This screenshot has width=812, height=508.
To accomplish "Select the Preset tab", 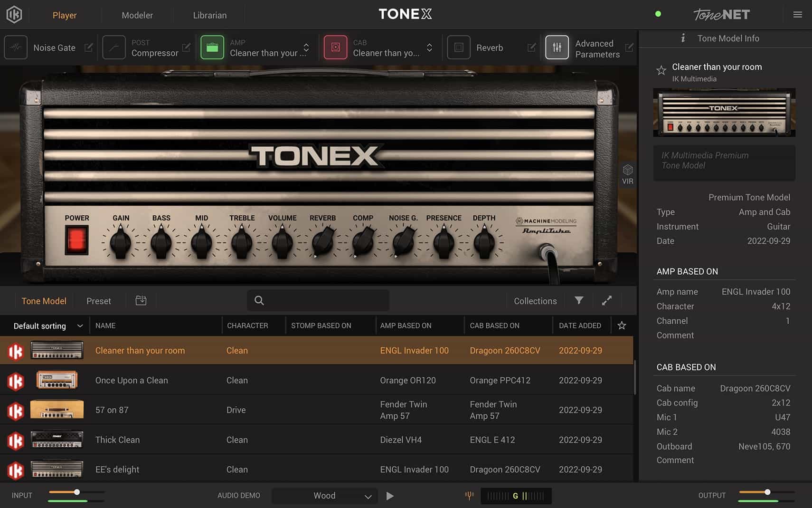I will [x=99, y=301].
